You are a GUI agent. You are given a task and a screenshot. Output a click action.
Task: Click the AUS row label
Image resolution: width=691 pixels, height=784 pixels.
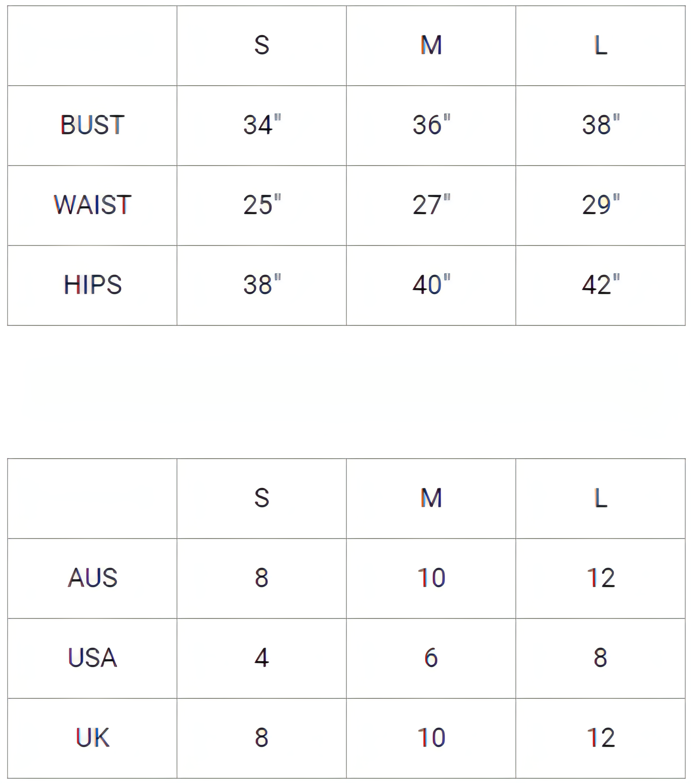[92, 578]
